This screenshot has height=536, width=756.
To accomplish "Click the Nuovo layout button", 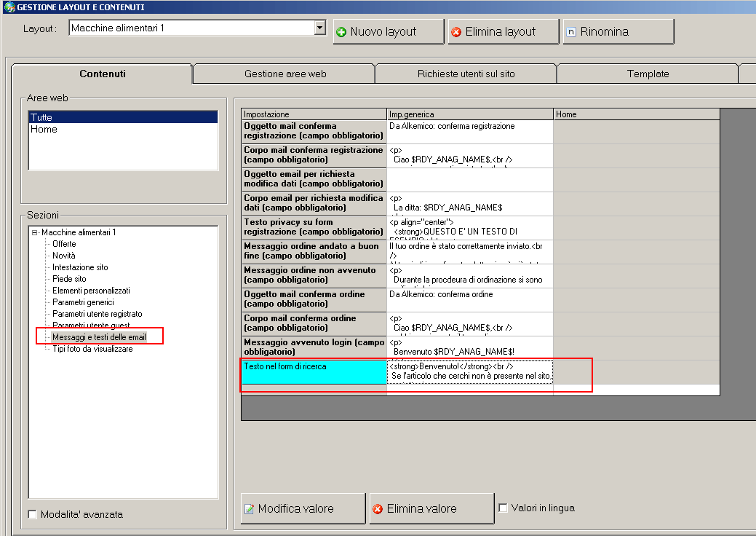I will (x=388, y=32).
